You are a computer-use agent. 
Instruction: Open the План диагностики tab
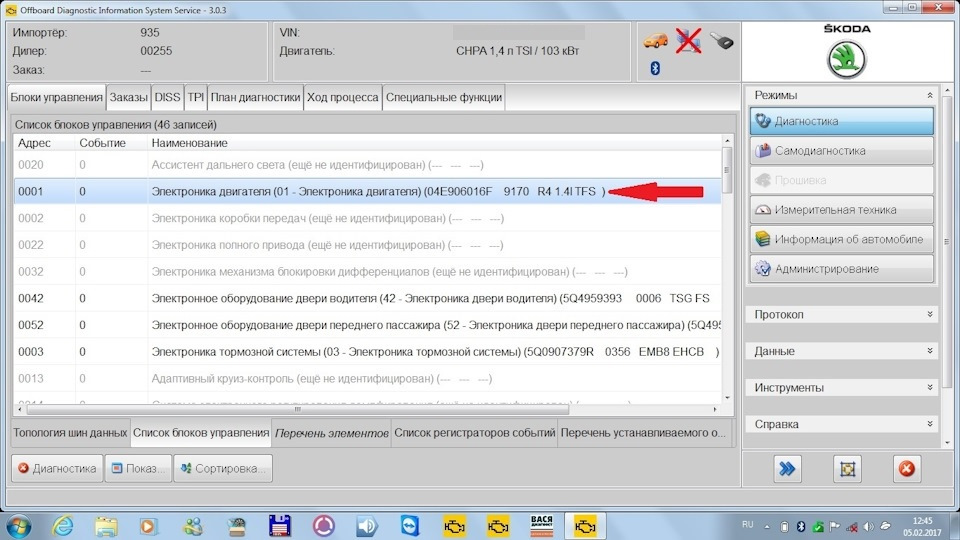pyautogui.click(x=255, y=97)
